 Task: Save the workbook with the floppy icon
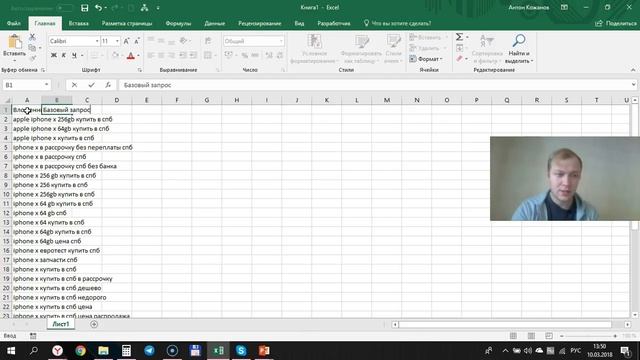pyautogui.click(x=84, y=8)
